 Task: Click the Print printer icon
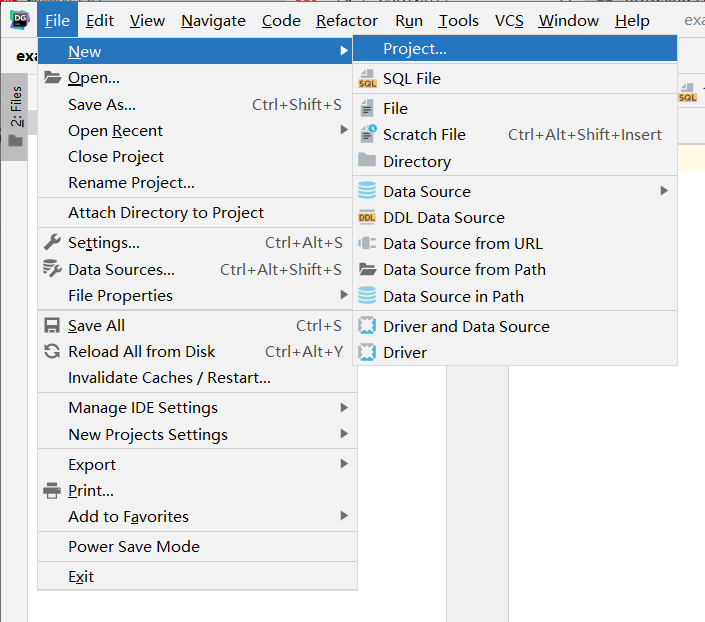[x=52, y=490]
